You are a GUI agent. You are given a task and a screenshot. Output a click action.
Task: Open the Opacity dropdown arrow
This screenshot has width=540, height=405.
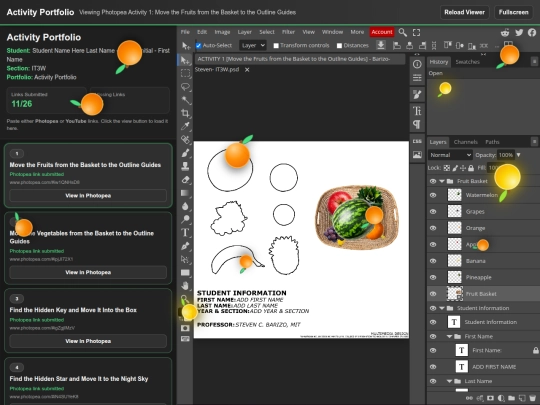pyautogui.click(x=518, y=155)
